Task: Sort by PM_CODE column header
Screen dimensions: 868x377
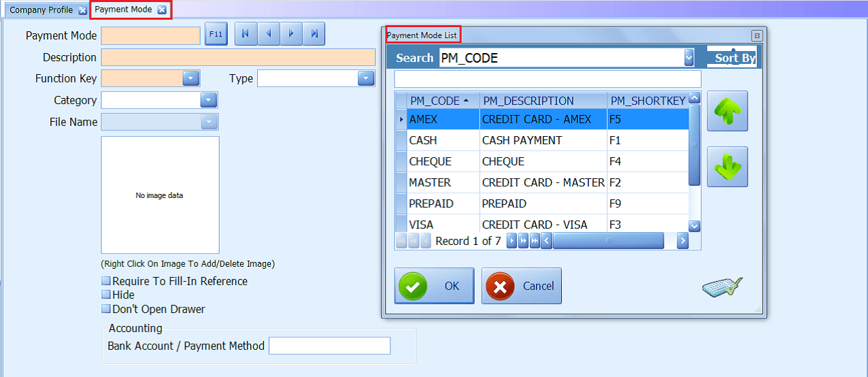Action: pyautogui.click(x=443, y=101)
